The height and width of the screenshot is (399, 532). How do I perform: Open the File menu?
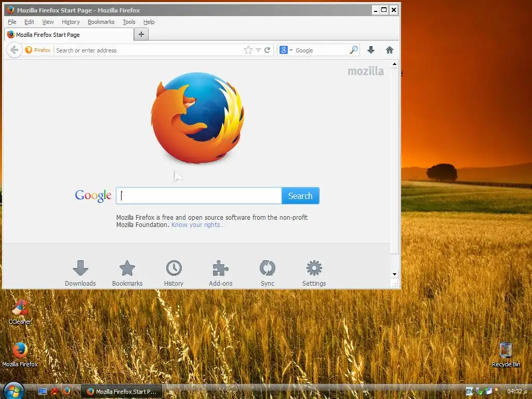(x=12, y=22)
